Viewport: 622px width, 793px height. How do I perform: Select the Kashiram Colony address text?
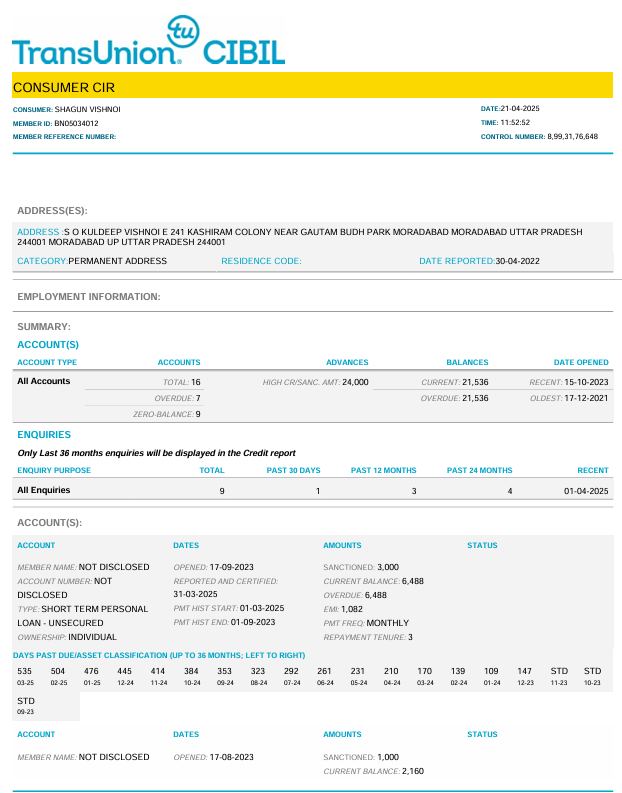(x=300, y=237)
